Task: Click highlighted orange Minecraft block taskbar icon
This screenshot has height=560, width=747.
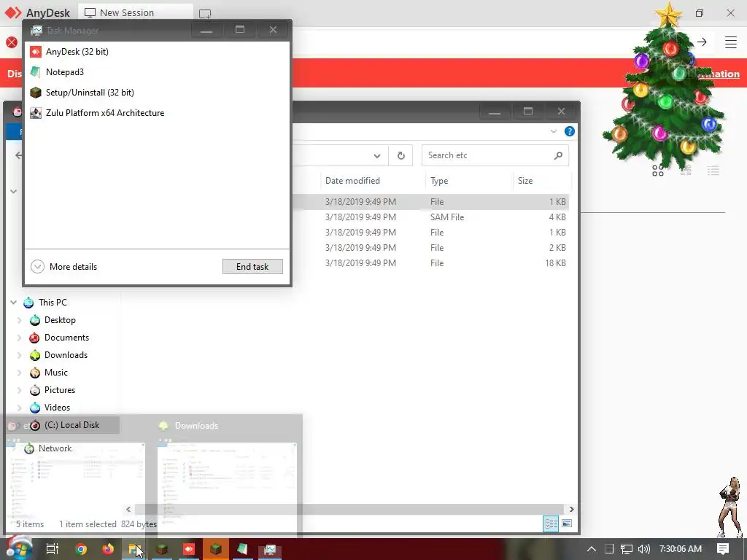Action: click(x=216, y=549)
